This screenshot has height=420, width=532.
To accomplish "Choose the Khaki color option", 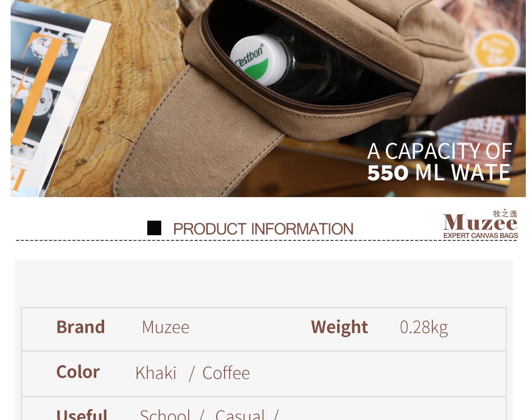I will (x=156, y=373).
